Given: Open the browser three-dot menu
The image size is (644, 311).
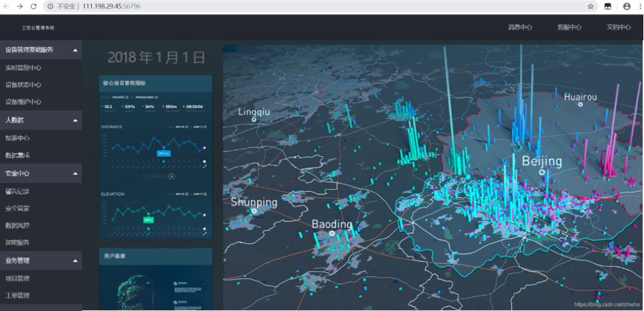Looking at the screenshot, I should 640,7.
